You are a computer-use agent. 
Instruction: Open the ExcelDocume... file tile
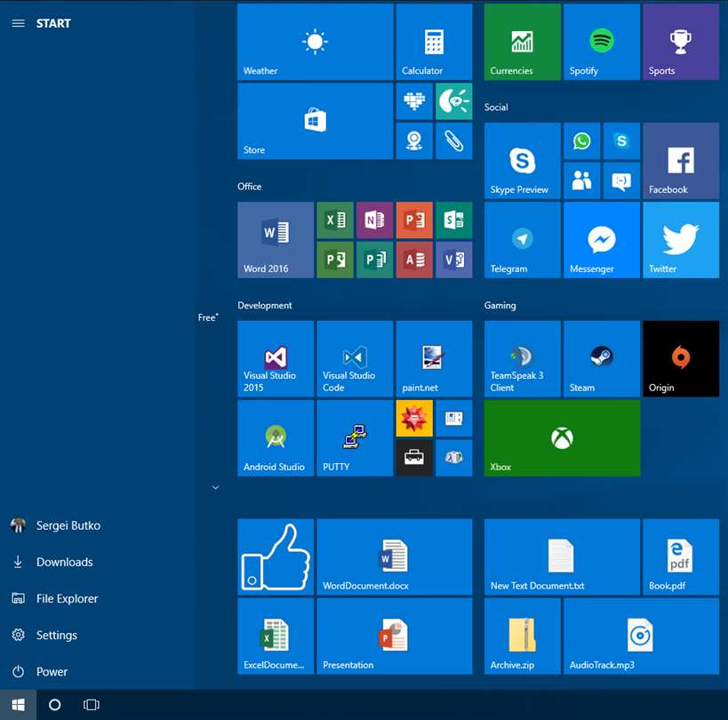coord(276,636)
